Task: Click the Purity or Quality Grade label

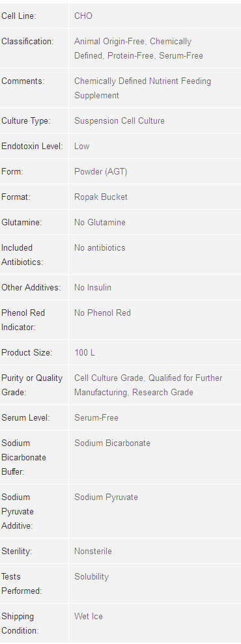Action: [x=32, y=385]
